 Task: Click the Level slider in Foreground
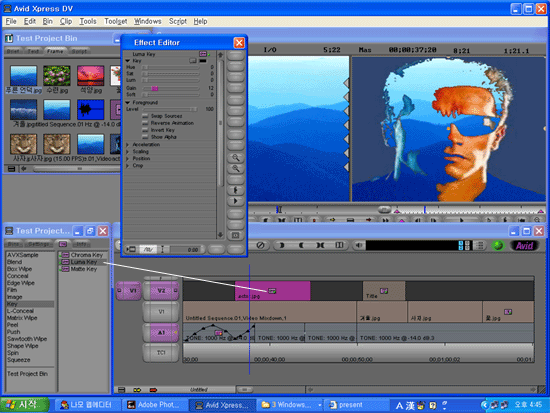point(170,109)
